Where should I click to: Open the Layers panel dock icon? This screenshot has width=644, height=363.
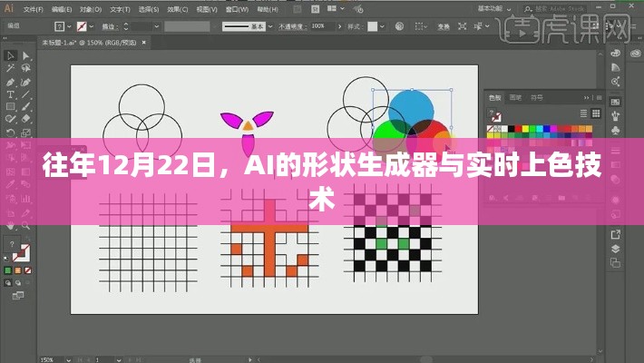coord(615,249)
